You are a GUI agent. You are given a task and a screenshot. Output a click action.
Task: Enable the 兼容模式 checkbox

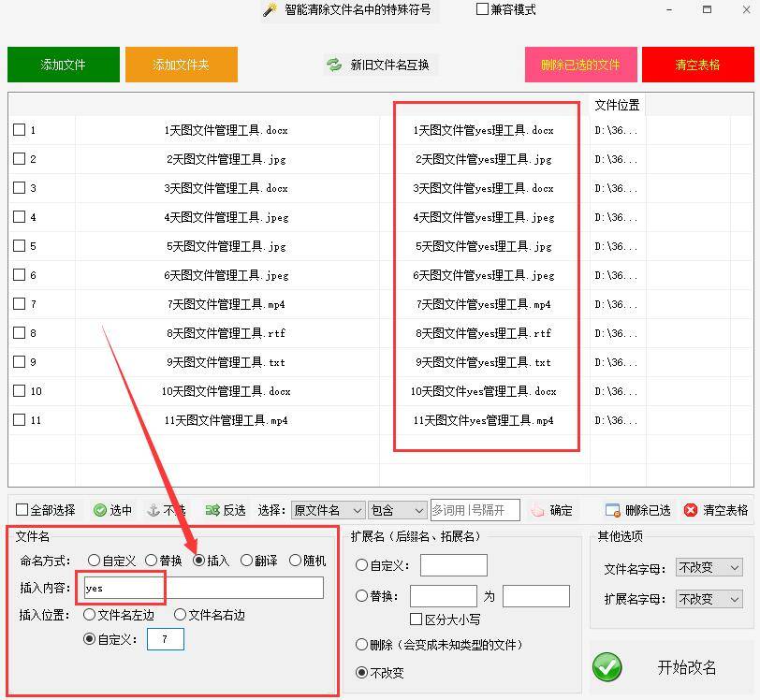tap(482, 9)
